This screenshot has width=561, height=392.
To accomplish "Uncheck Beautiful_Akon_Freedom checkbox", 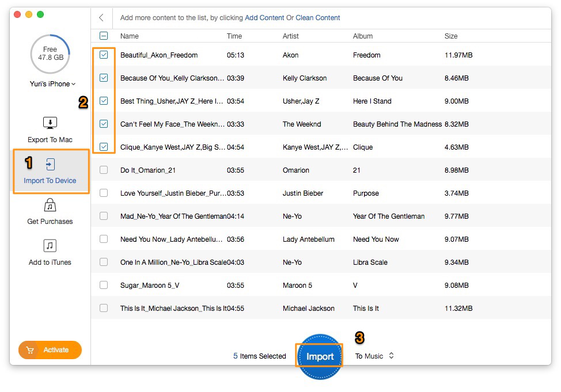I will tap(104, 55).
